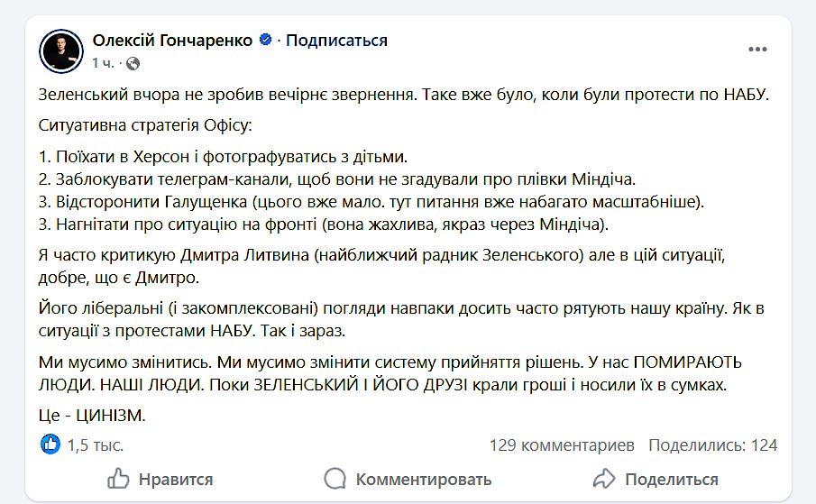Open Олексій Гончаренко's profile picture
This screenshot has width=816, height=504.
[x=62, y=50]
